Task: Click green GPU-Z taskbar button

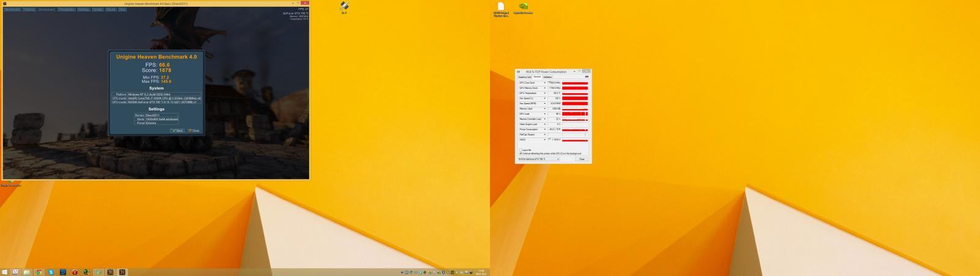Action: click(98, 272)
